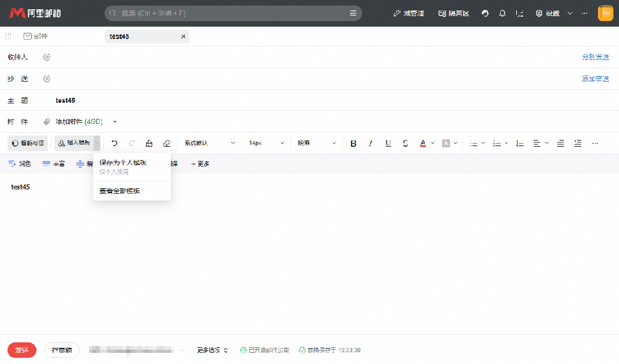Click the red send button
This screenshot has width=619, height=364.
click(x=22, y=350)
